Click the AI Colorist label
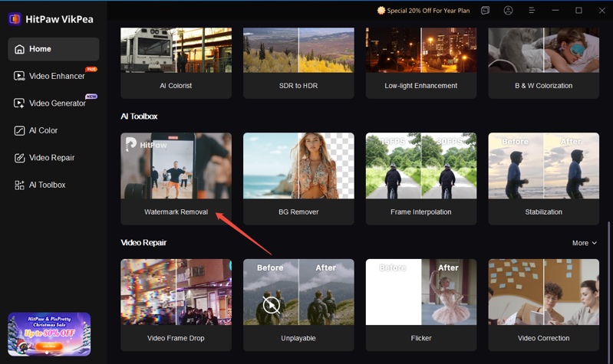 click(176, 86)
